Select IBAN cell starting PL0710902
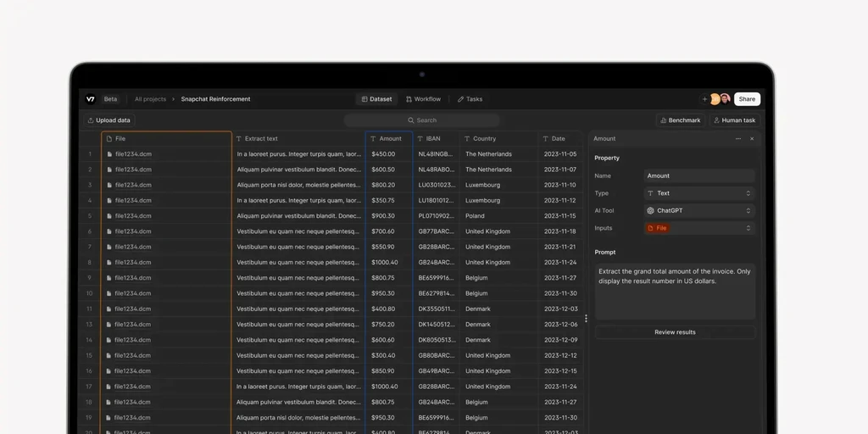The width and height of the screenshot is (868, 434). pyautogui.click(x=436, y=216)
